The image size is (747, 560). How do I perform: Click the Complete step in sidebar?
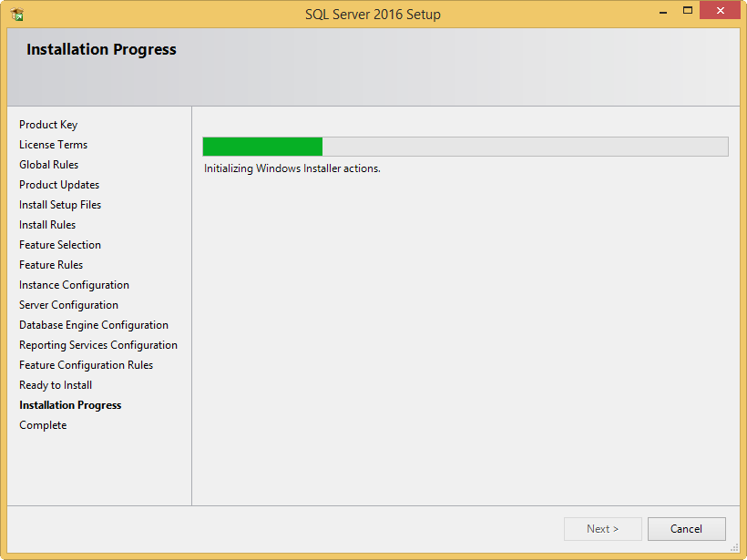click(43, 425)
